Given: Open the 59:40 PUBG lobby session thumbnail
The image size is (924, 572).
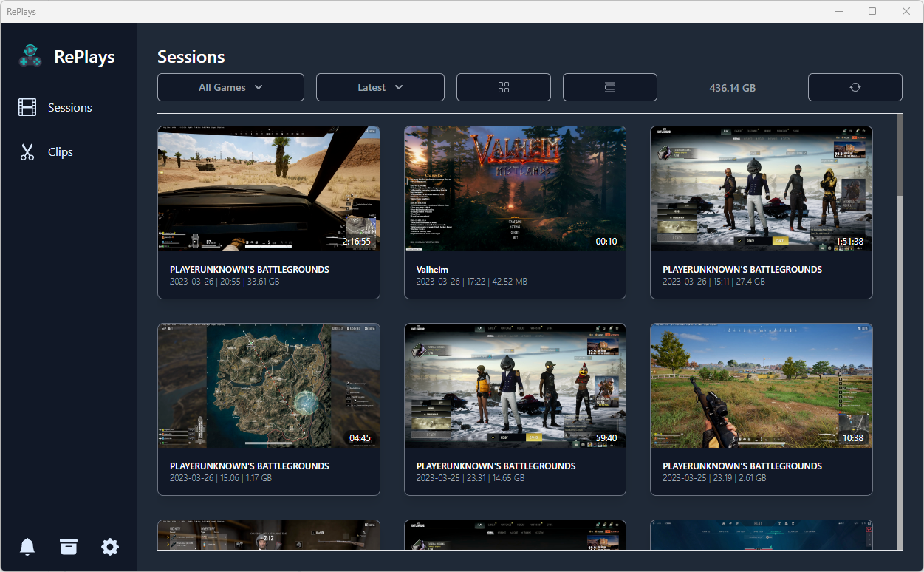Looking at the screenshot, I should (515, 385).
